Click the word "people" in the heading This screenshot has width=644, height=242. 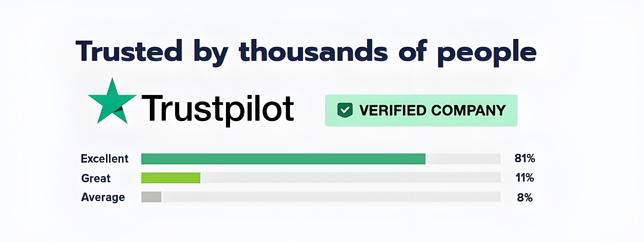pos(487,52)
